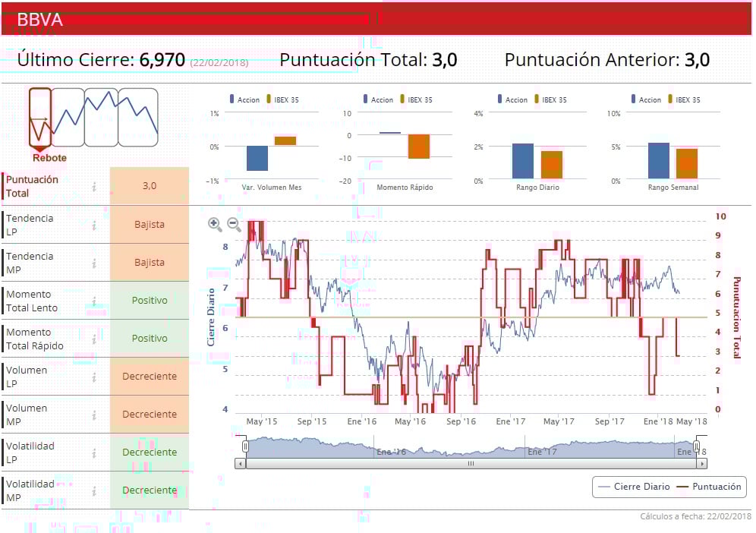
Task: Click the navigator scrollbar left arrow
Action: pos(240,464)
